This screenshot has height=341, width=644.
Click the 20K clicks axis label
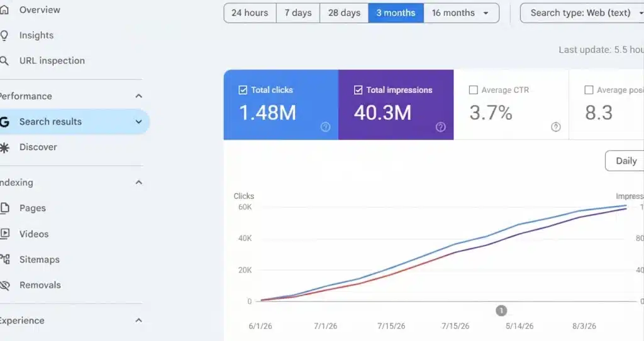pos(245,270)
